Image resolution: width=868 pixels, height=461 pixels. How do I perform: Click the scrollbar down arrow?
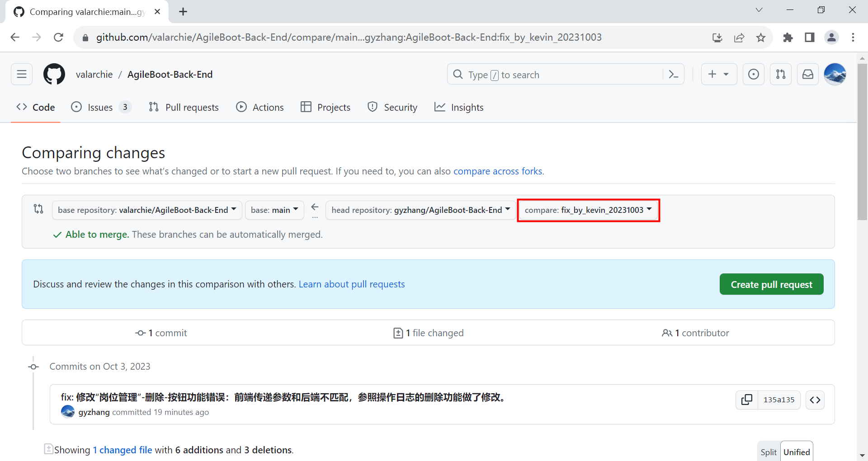[x=863, y=456]
